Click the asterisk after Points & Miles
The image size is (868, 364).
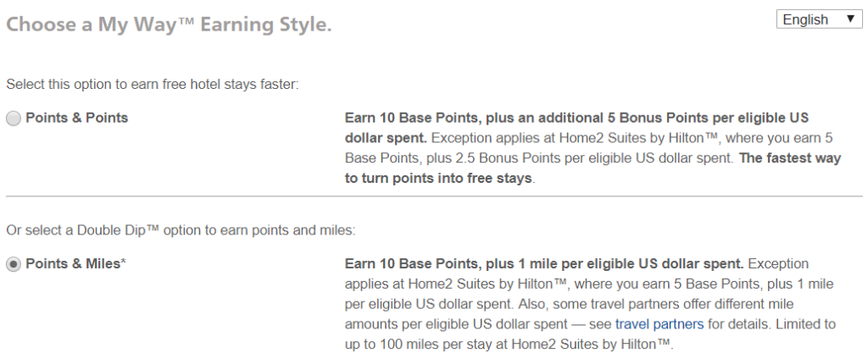[124, 262]
